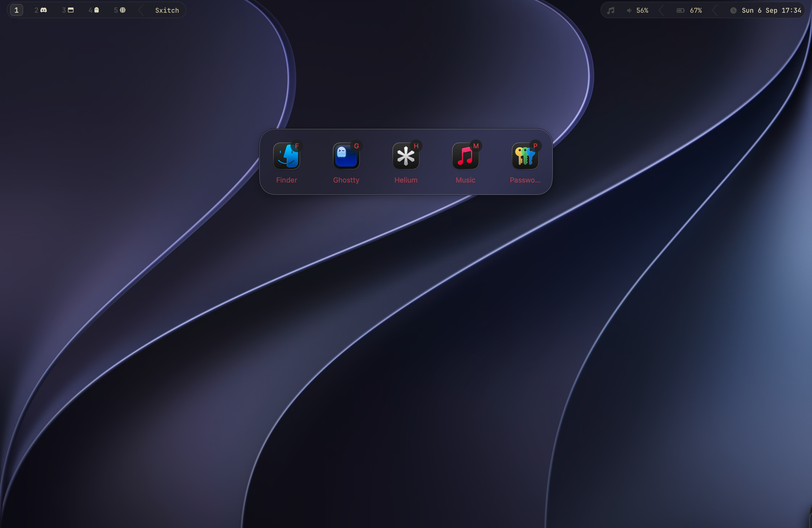Screen dimensions: 812x528
Task: Select the Helium asterisk icon
Action: [x=406, y=156]
